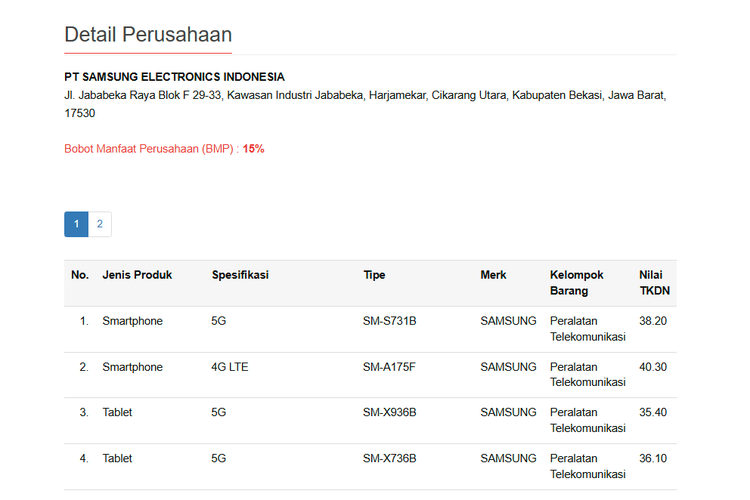The height and width of the screenshot is (500, 750).
Task: Click the Detail Perusahaan heading
Action: click(148, 34)
